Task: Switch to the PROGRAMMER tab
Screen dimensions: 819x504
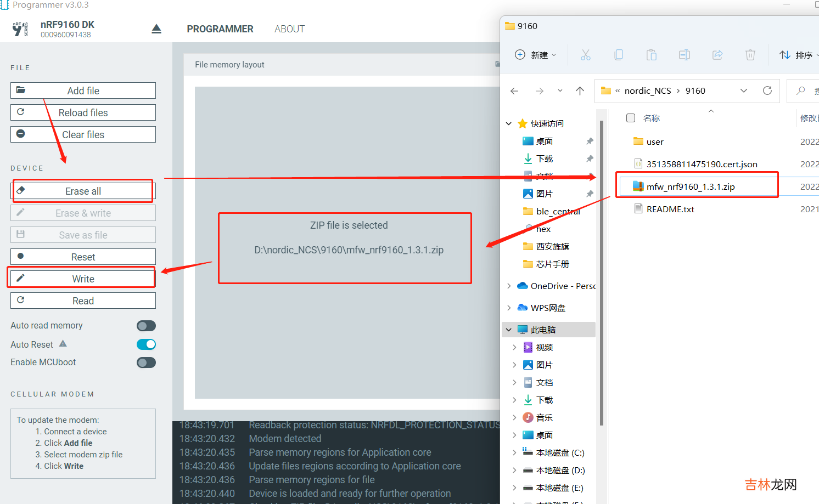Action: [220, 29]
